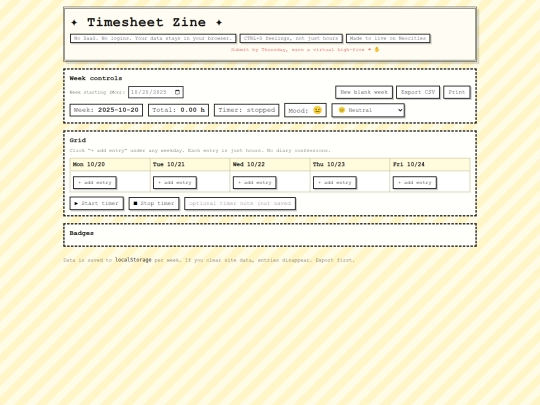Viewport: 540px width, 405px height.
Task: Add entry under Wed 10/22
Action: point(255,183)
